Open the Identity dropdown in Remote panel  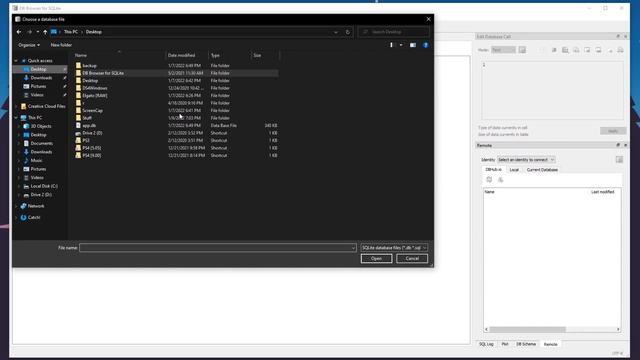(x=526, y=160)
